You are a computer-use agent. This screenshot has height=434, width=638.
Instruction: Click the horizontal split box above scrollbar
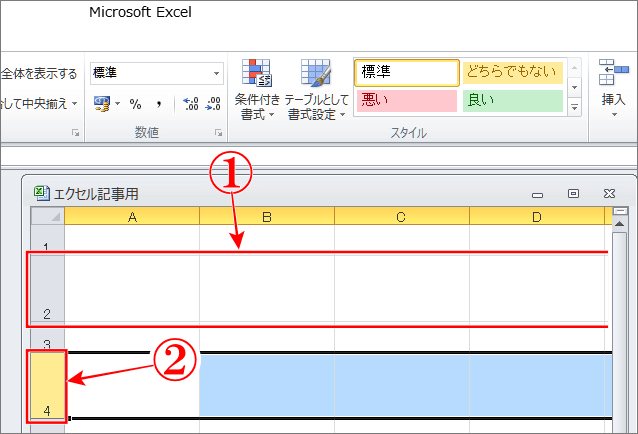620,212
